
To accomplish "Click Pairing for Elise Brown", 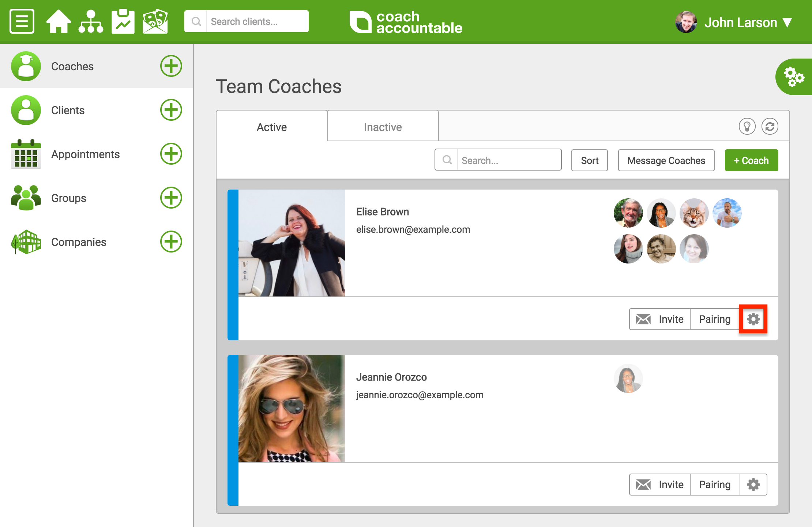I will coord(715,319).
